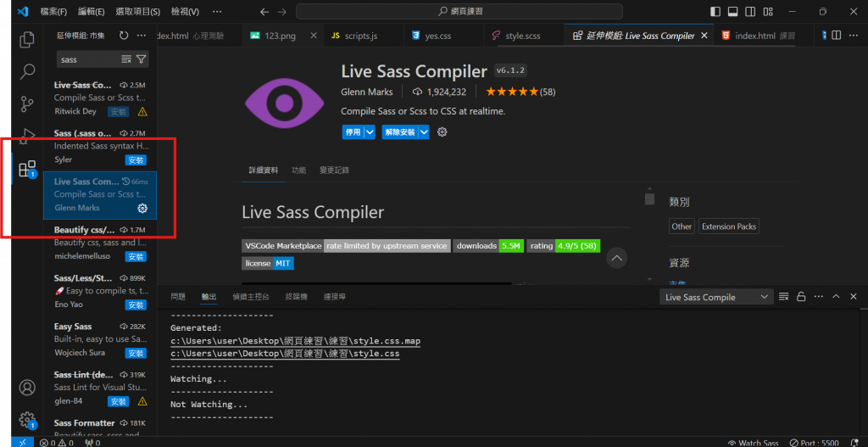The width and height of the screenshot is (868, 447).
Task: Open the 解除安裝 dropdown arrow
Action: pyautogui.click(x=424, y=132)
